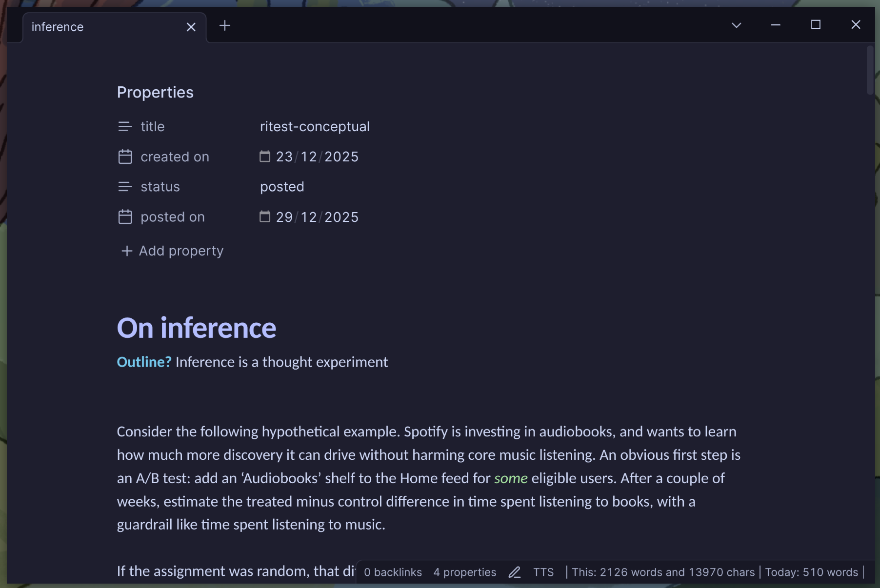Click the posted on calendar property icon
880x588 pixels.
125,217
